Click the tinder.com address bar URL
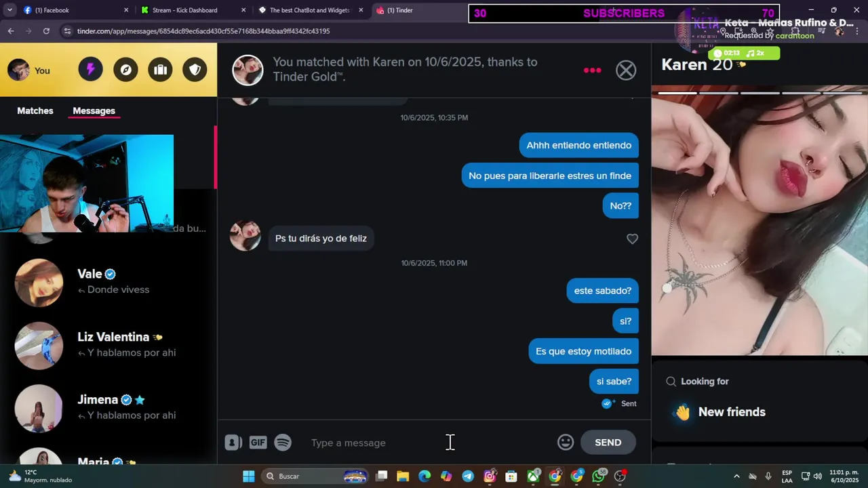The height and width of the screenshot is (488, 868). pyautogui.click(x=203, y=31)
